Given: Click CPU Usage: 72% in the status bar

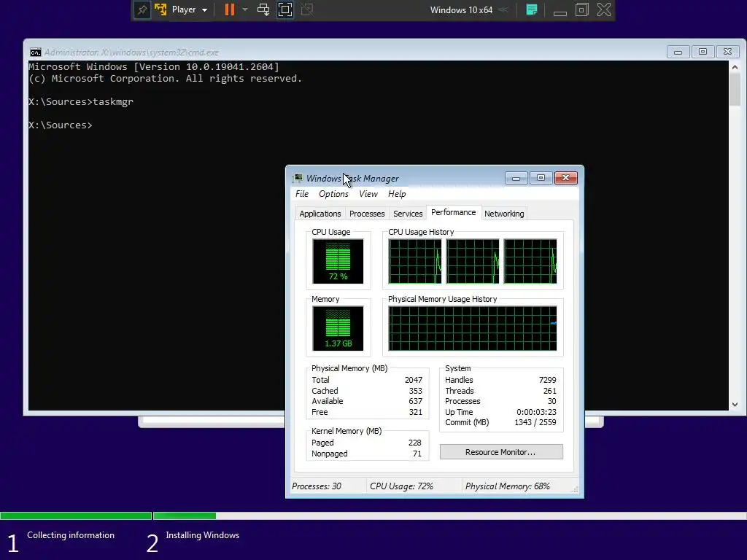Looking at the screenshot, I should point(402,486).
